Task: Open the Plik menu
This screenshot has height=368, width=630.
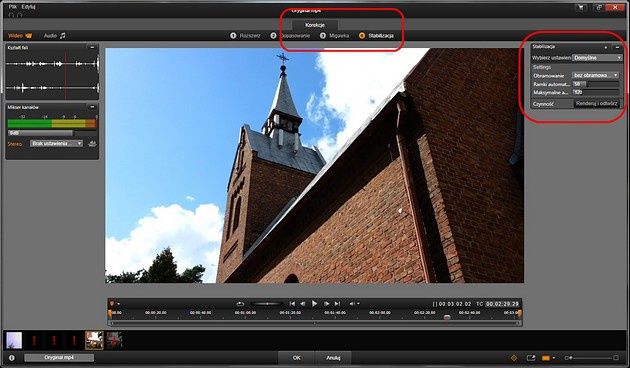Action: point(13,7)
